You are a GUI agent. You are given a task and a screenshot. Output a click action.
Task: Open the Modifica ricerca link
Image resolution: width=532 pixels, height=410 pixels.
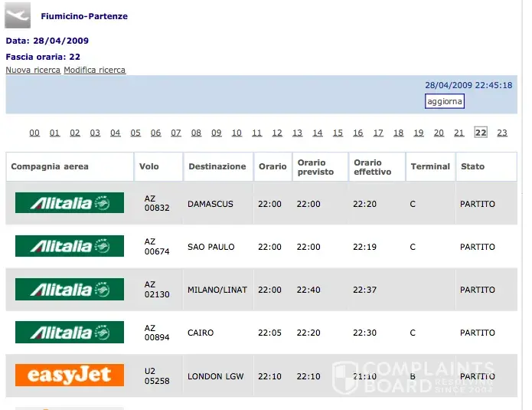tap(95, 70)
